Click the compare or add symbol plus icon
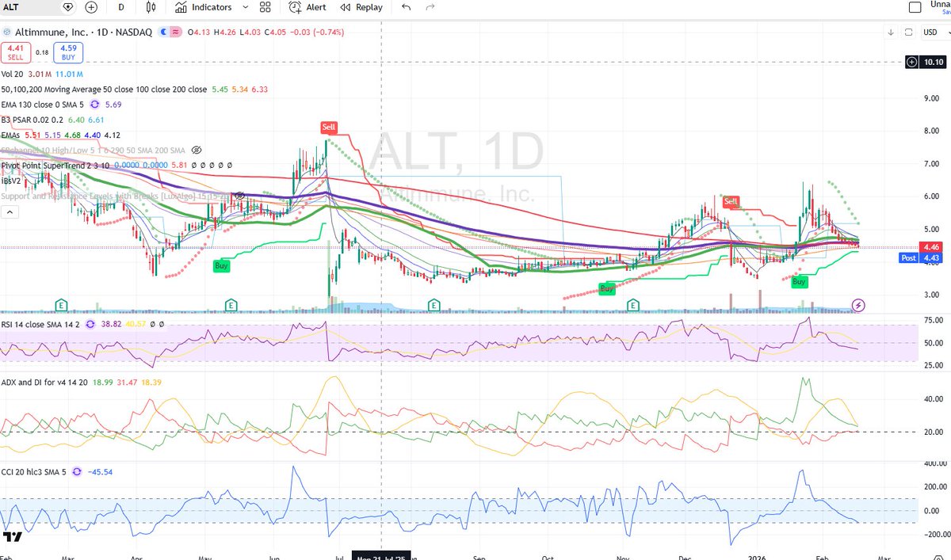Image resolution: width=951 pixels, height=560 pixels. 91,7
